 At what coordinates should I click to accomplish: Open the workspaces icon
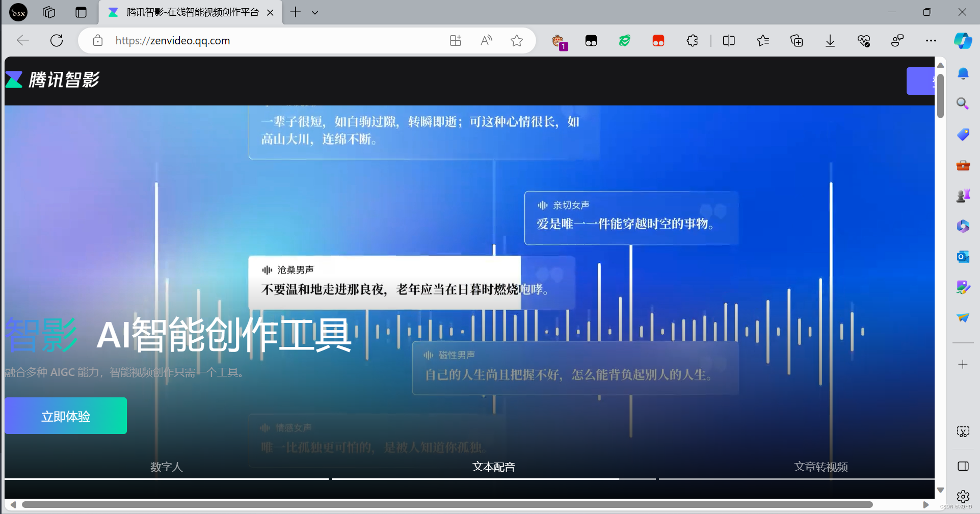pos(49,12)
